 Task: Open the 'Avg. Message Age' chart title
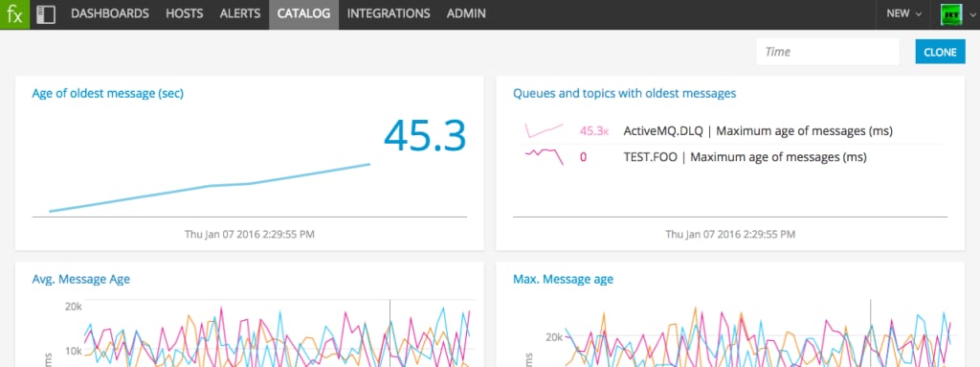pos(81,279)
